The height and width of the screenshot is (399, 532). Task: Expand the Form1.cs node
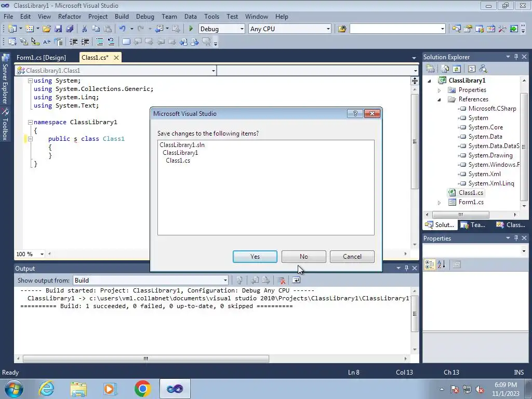coord(439,203)
